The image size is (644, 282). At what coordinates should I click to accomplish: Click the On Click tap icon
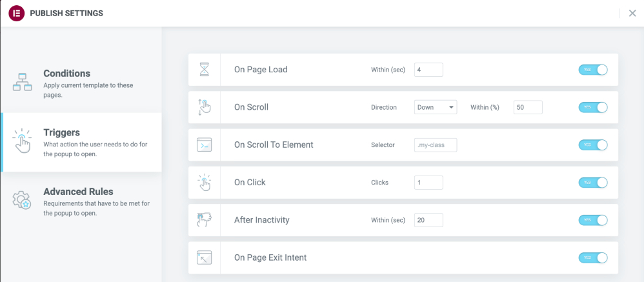(204, 183)
